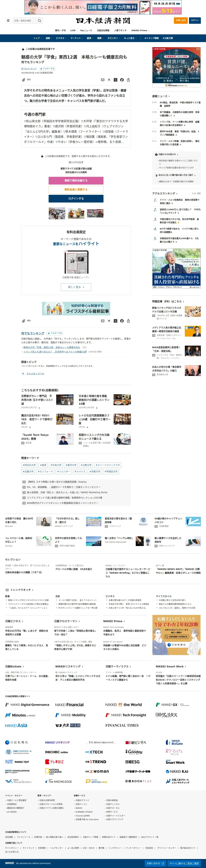
Task: Open the 朝刊・夕刊 menu item
Action: tap(61, 30)
